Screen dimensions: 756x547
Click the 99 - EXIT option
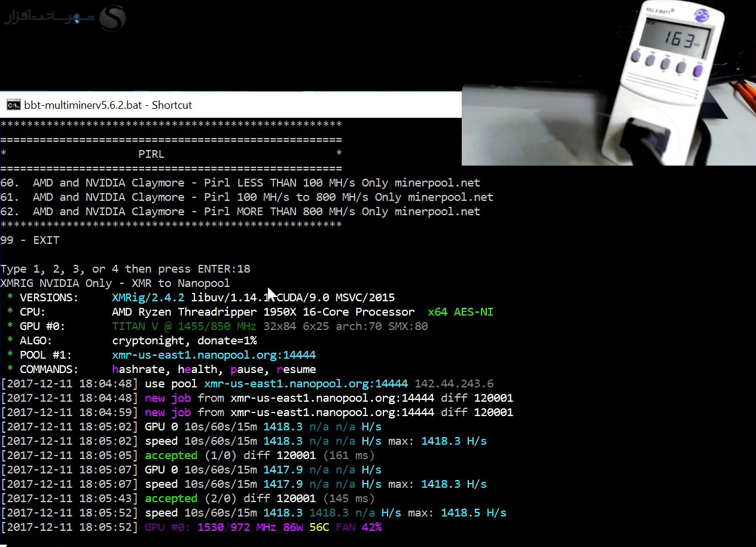(30, 240)
